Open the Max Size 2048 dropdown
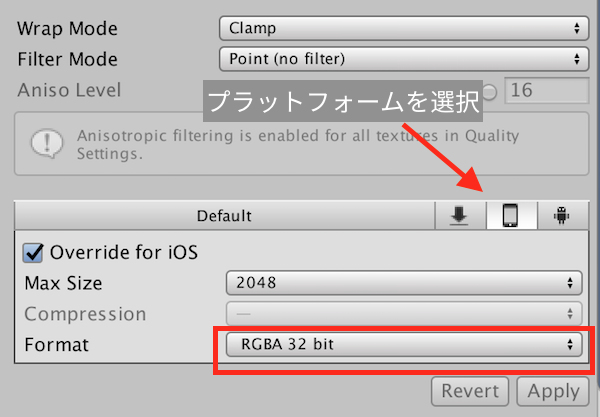The height and width of the screenshot is (417, 600). pyautogui.click(x=404, y=283)
